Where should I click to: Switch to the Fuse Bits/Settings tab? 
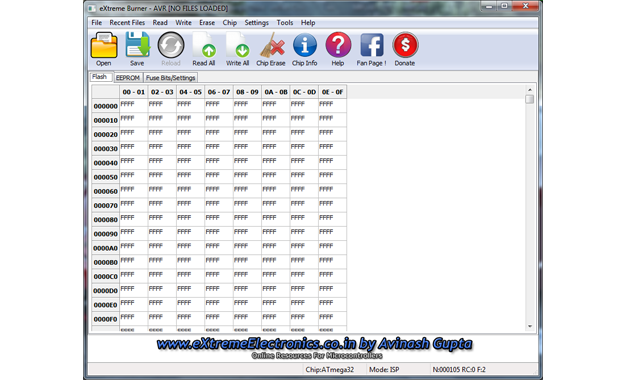(170, 77)
